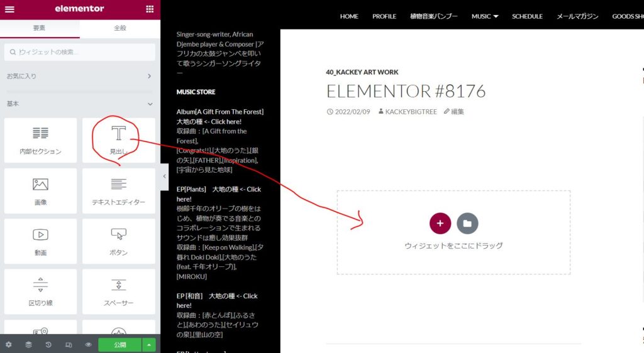Click the MUSIC STORE heading

click(x=196, y=92)
